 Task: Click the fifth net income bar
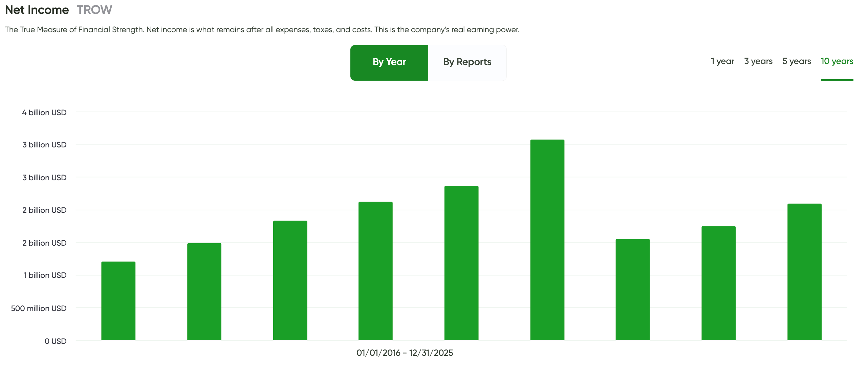tap(461, 263)
